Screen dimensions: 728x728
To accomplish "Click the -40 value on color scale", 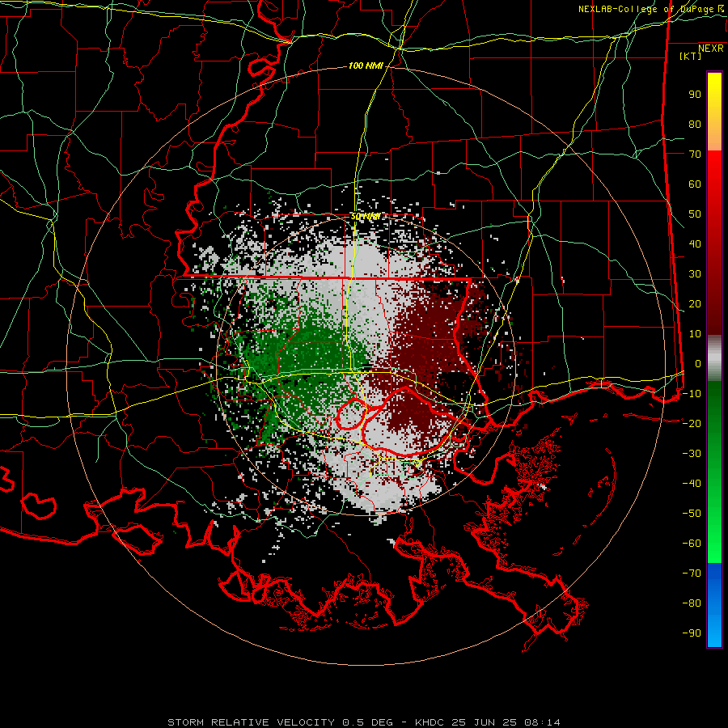I will click(692, 484).
